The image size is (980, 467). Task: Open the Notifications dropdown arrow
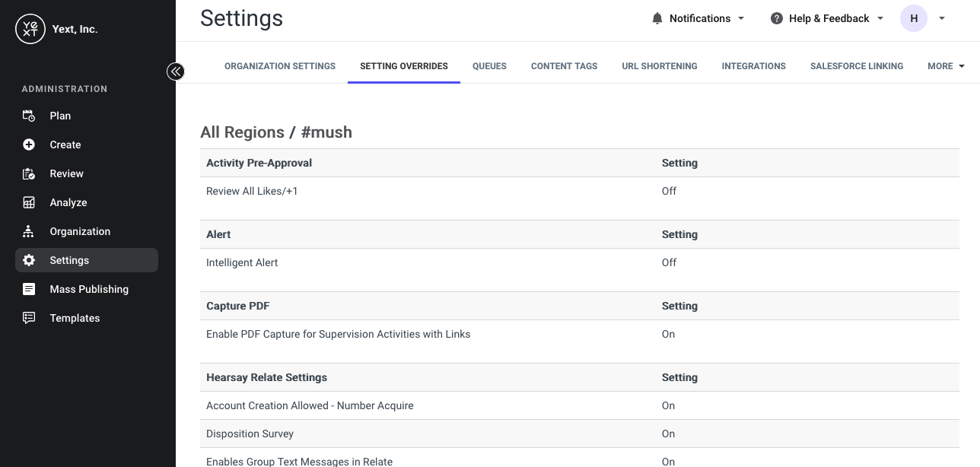[741, 18]
